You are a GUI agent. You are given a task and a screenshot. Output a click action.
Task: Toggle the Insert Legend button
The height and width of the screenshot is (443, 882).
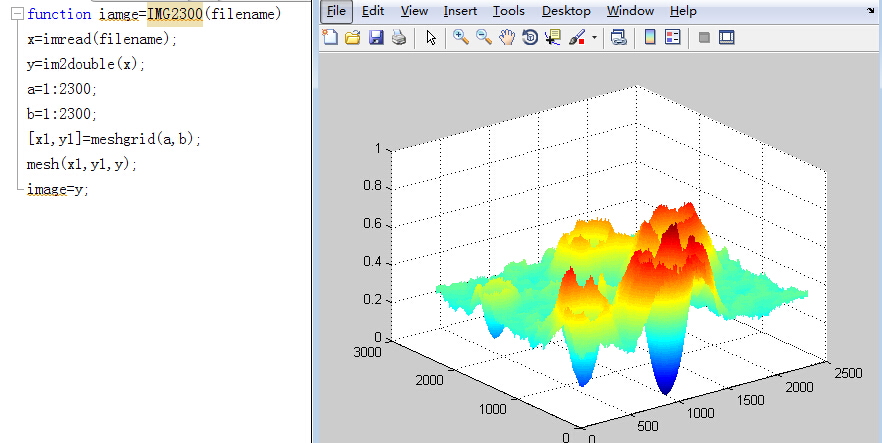(x=672, y=38)
